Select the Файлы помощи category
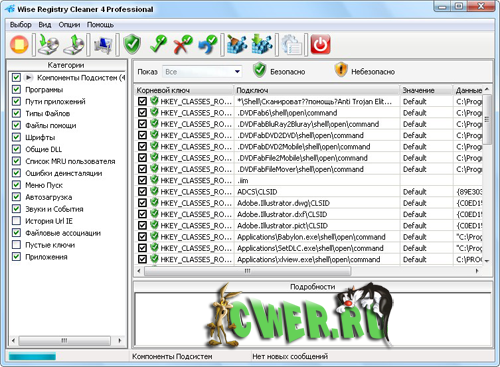500x367 pixels. point(51,125)
